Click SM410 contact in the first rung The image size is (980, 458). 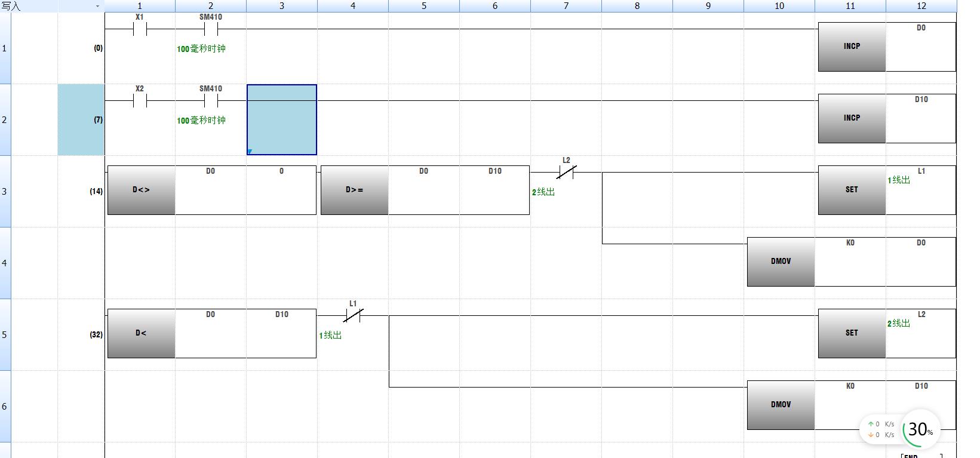(x=210, y=29)
